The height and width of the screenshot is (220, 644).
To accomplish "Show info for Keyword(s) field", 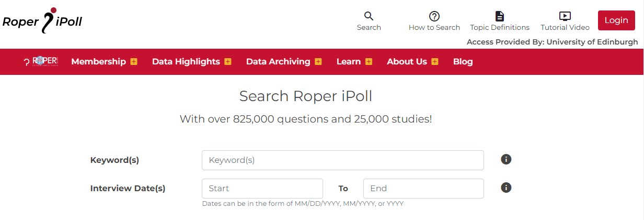I will click(x=506, y=159).
